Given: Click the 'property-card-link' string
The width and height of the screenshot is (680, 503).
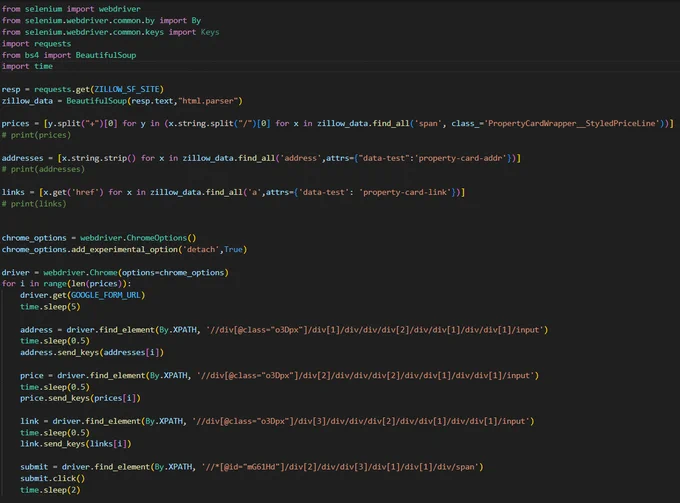Looking at the screenshot, I should [405, 192].
